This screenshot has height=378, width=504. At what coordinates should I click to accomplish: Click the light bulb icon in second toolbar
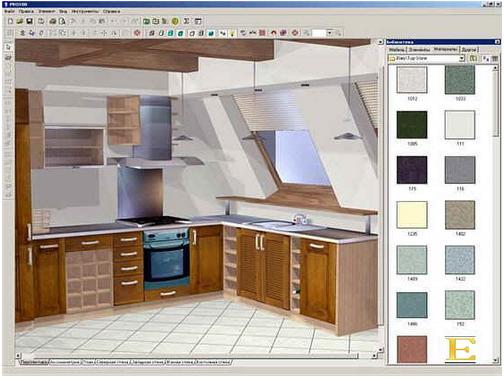click(x=232, y=33)
